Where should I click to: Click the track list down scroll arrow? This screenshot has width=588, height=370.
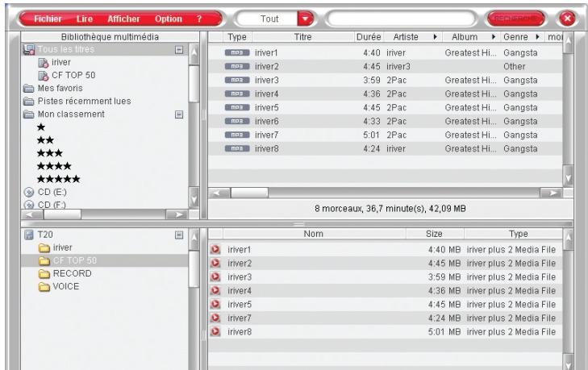568,177
